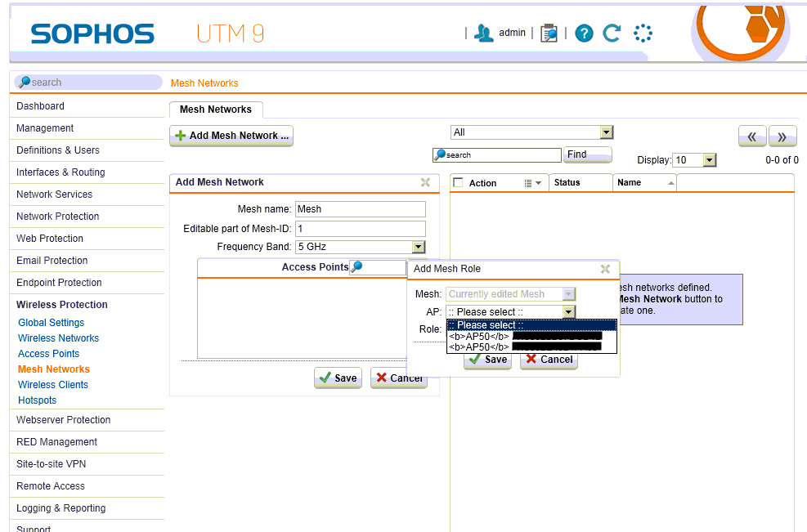This screenshot has height=532, width=807.
Task: Open Mesh Networks link in sidebar
Action: [x=53, y=369]
